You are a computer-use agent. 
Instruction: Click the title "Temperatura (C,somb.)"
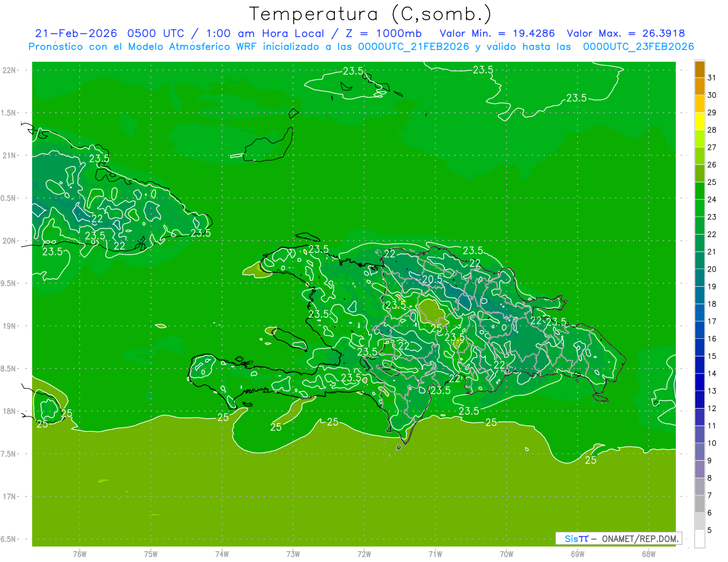pos(369,13)
